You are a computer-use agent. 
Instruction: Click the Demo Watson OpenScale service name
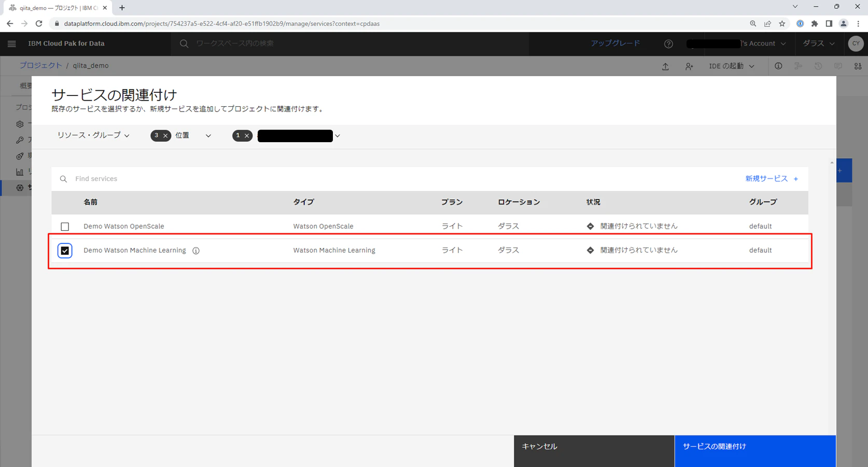pyautogui.click(x=124, y=226)
